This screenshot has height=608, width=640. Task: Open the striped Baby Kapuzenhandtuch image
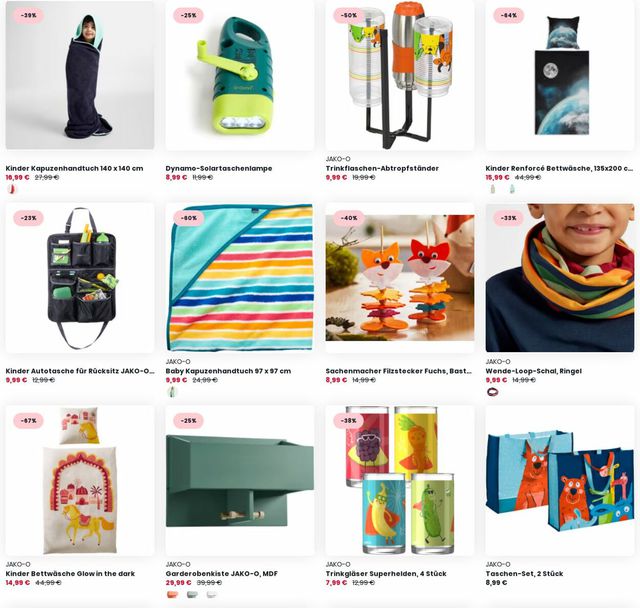240,277
